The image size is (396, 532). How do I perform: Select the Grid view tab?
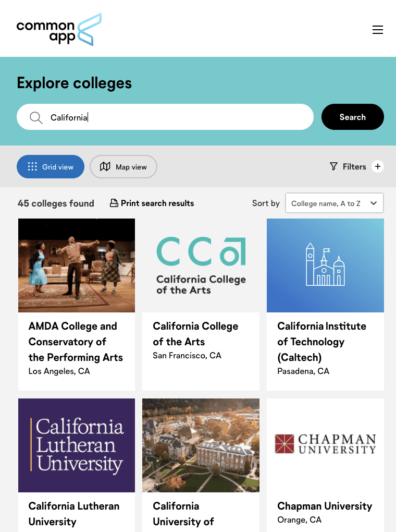51,166
